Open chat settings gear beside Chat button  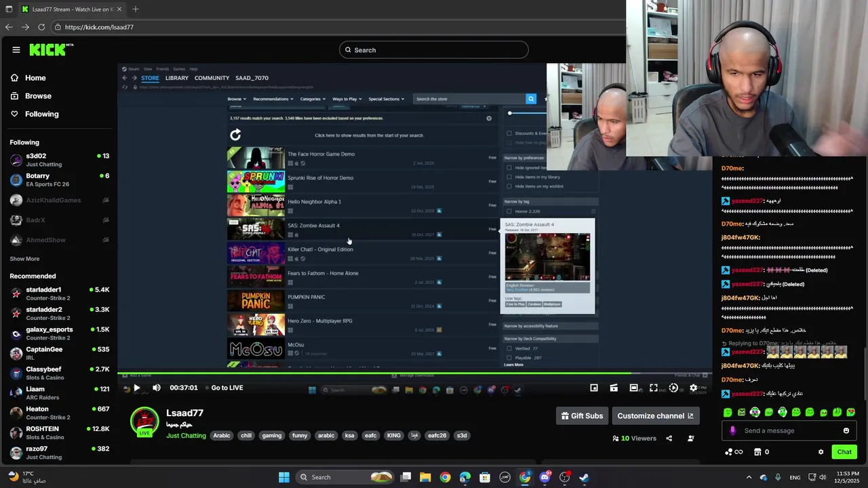(821, 452)
